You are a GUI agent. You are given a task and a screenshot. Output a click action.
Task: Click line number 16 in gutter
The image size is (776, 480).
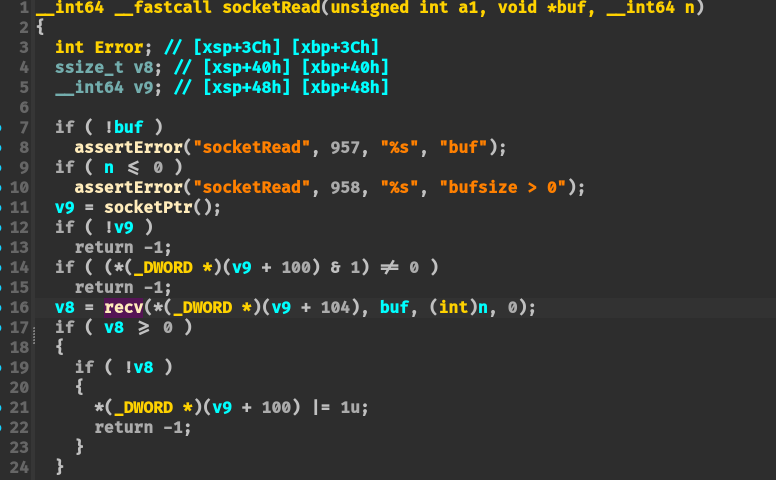(19, 307)
